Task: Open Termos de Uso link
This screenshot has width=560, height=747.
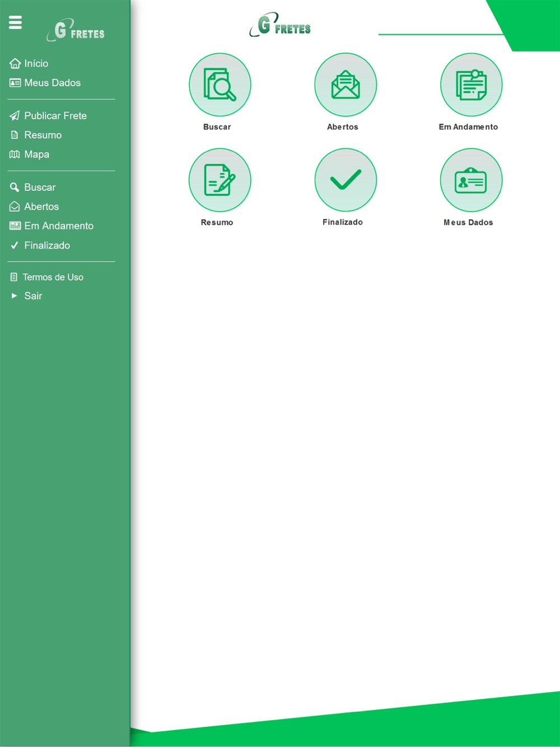Action: [53, 277]
